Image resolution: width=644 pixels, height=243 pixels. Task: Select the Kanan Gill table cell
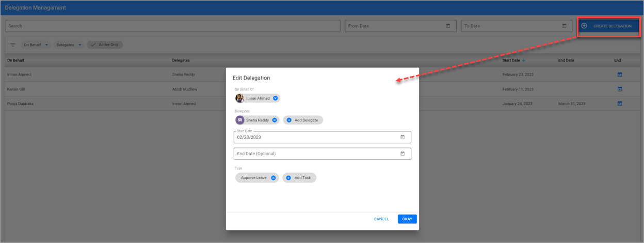click(x=17, y=89)
